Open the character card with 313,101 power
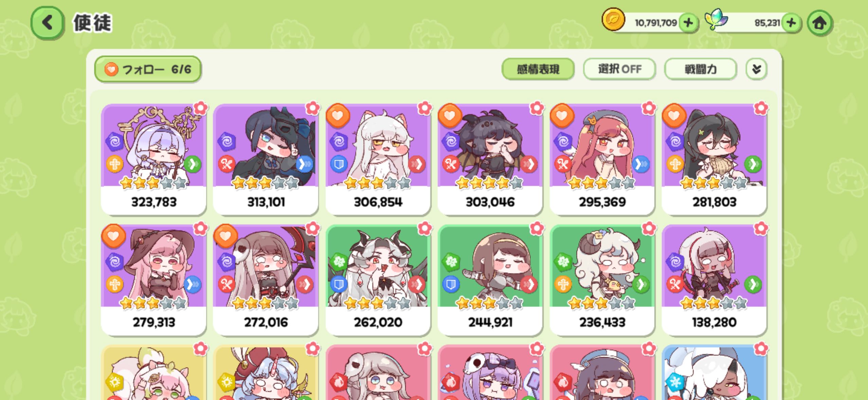Screen dimensions: 868x400 pos(266,159)
